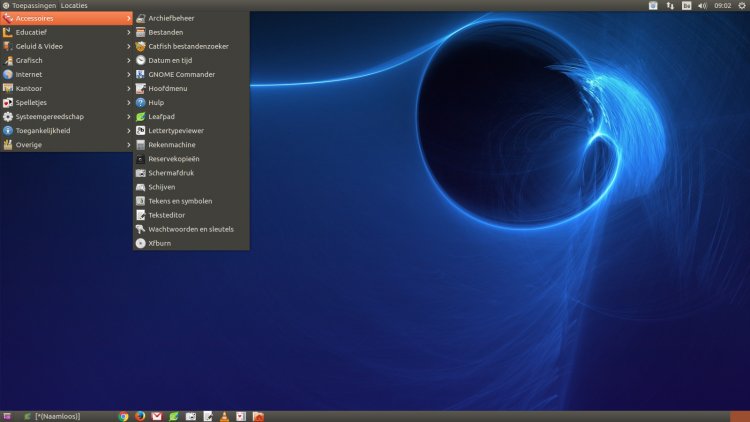Viewport: 750px width, 422px height.
Task: Open the volume control in the top panel
Action: click(702, 5)
